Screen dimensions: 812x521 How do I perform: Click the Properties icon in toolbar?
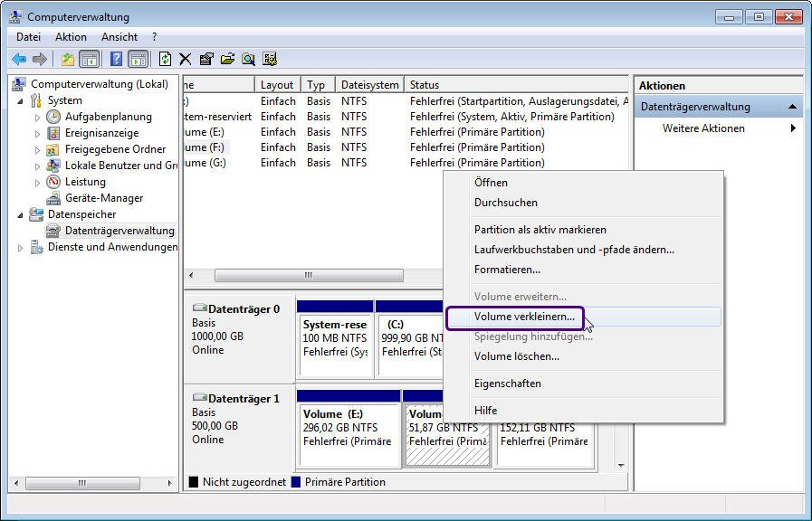[x=206, y=59]
